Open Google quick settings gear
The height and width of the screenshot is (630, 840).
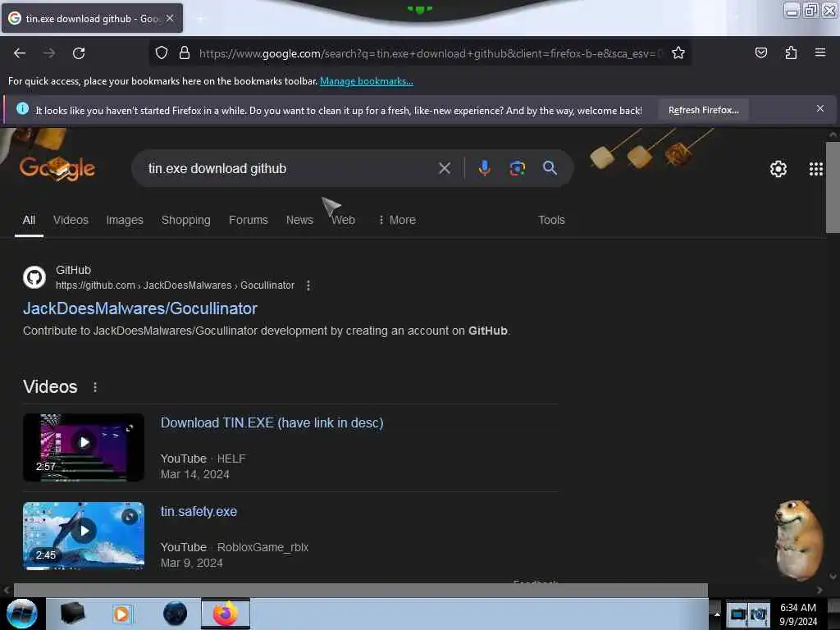click(778, 169)
